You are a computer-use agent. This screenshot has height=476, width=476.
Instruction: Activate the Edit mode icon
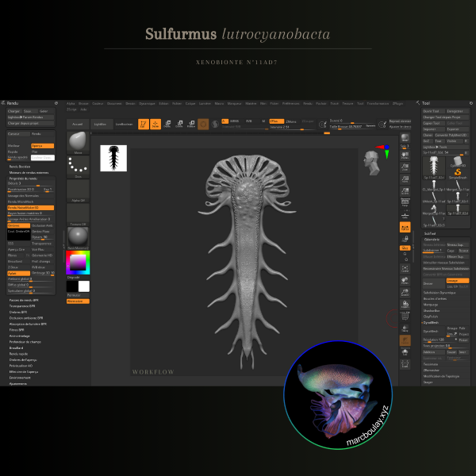(x=144, y=125)
